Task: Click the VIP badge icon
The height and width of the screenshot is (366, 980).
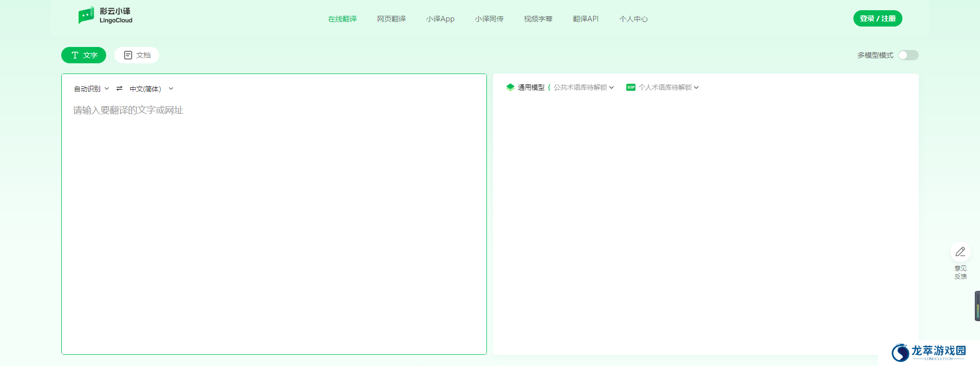Action: pos(631,87)
